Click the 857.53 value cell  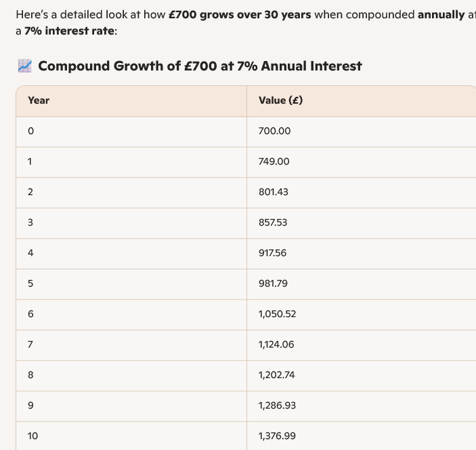pyautogui.click(x=273, y=222)
